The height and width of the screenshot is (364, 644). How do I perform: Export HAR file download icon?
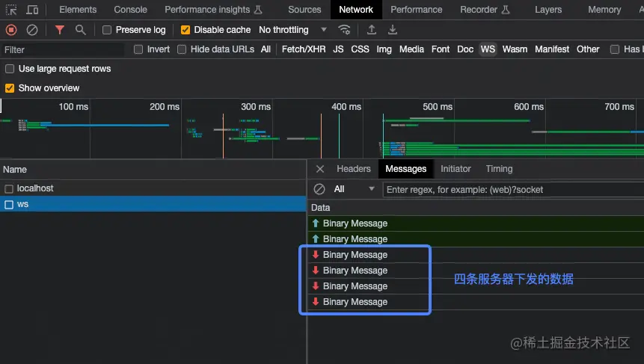[392, 30]
